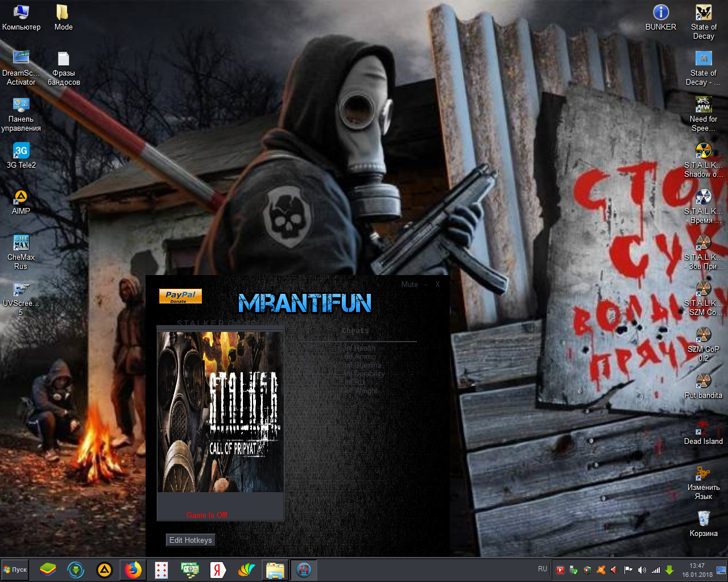Click the Inf.Health cheat entry
This screenshot has height=582, width=728.
[359, 348]
